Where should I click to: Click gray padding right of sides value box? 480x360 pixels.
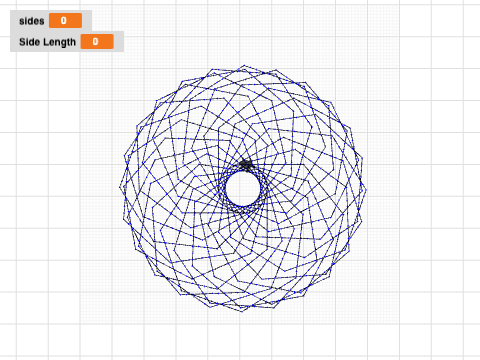pyautogui.click(x=87, y=21)
